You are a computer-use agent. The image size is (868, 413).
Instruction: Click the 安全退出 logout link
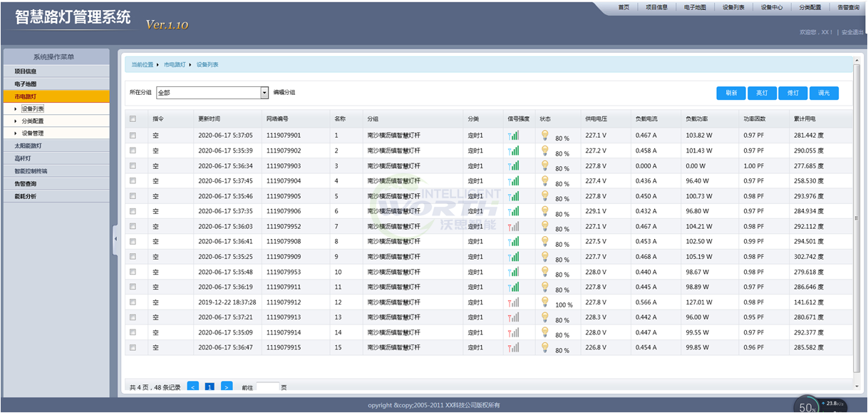[852, 32]
